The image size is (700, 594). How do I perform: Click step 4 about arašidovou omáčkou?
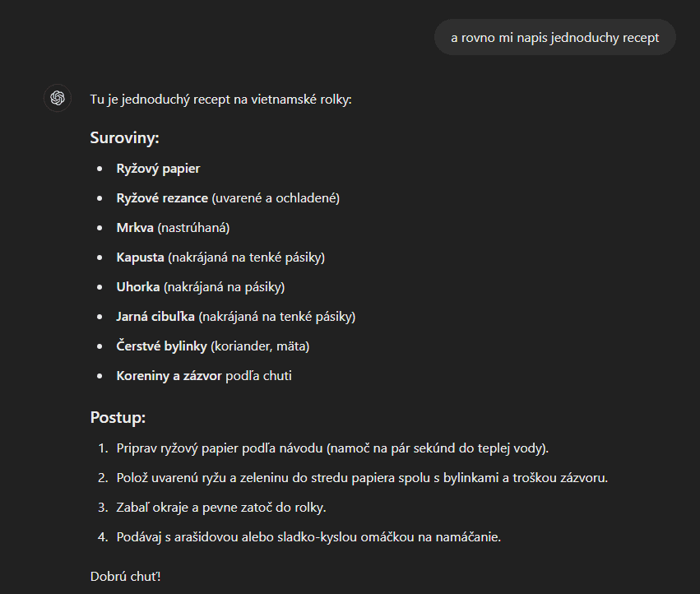click(308, 537)
